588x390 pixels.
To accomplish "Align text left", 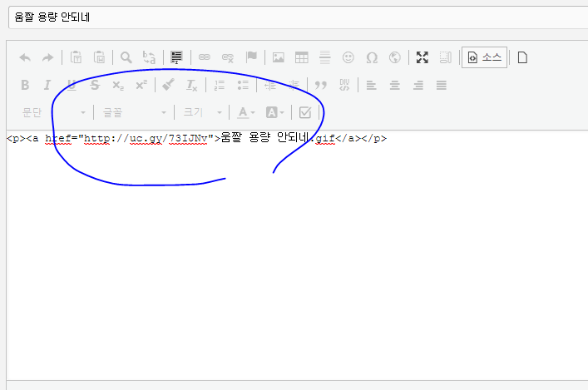I will pos(371,86).
